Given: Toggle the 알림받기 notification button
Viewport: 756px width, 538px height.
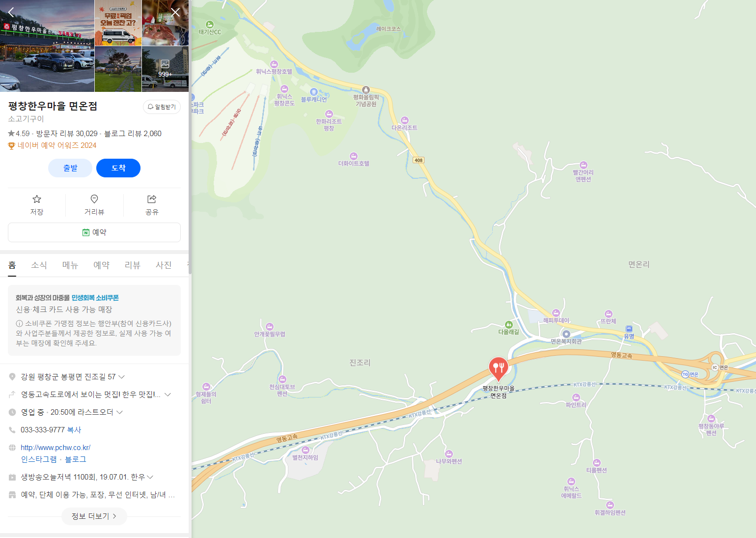Looking at the screenshot, I should click(x=162, y=107).
